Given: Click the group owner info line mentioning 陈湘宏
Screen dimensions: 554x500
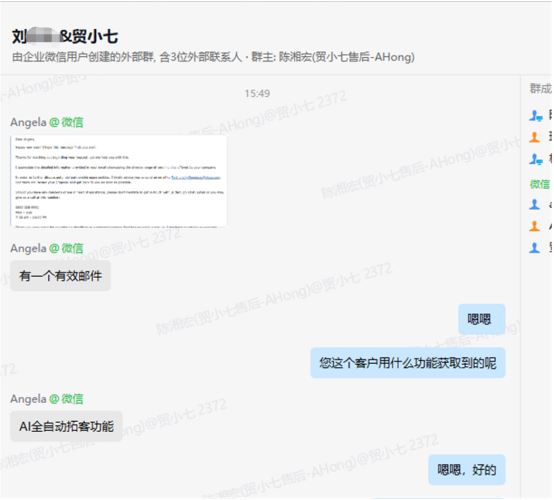Looking at the screenshot, I should pos(213,57).
